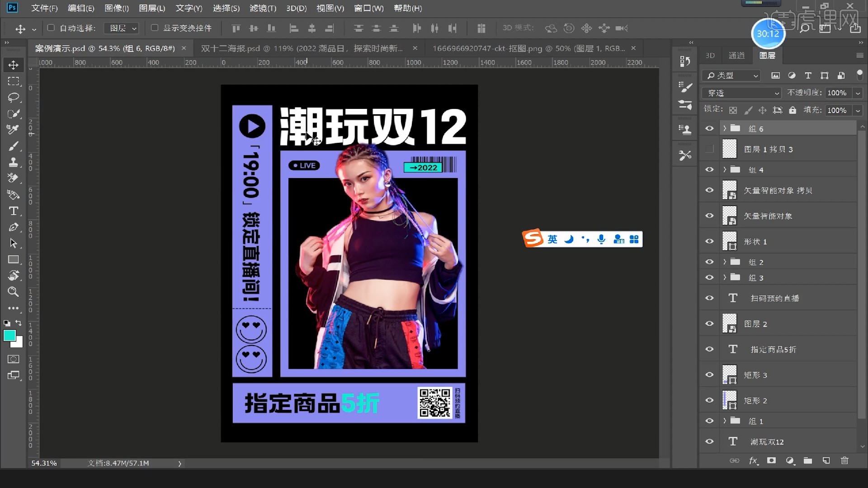868x488 pixels.
Task: Select the Pen tool
Action: pos(13,227)
